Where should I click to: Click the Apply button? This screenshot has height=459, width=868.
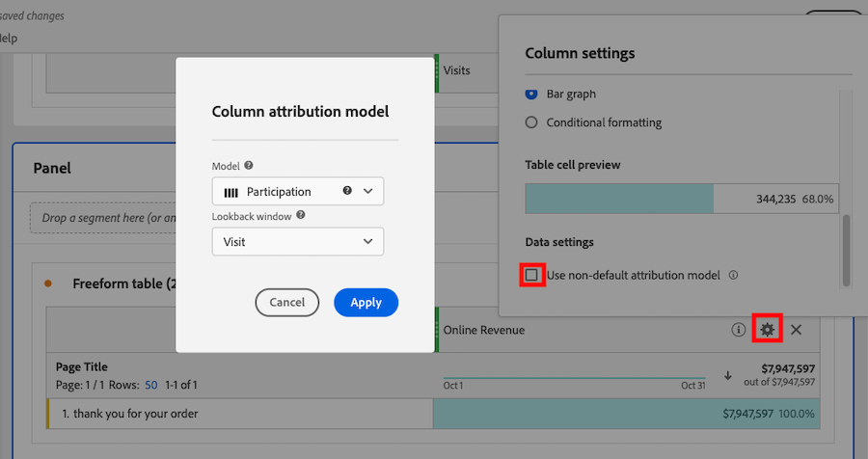pyautogui.click(x=366, y=303)
